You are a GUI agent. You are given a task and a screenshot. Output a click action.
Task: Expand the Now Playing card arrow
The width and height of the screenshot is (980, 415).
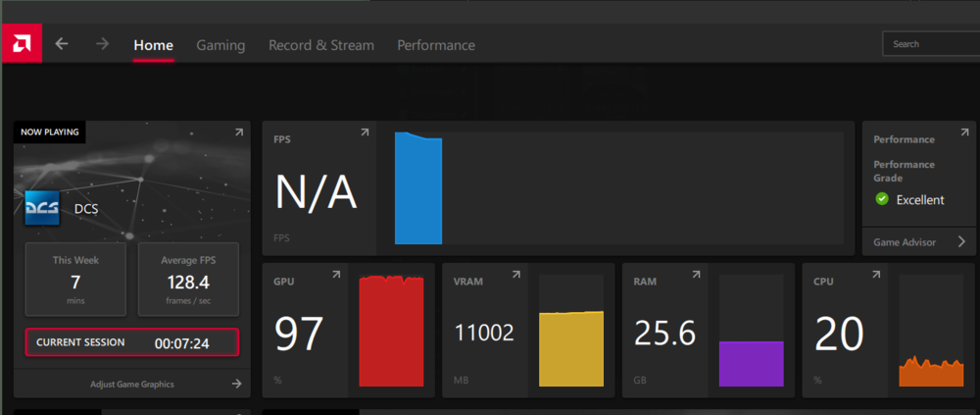(x=239, y=132)
